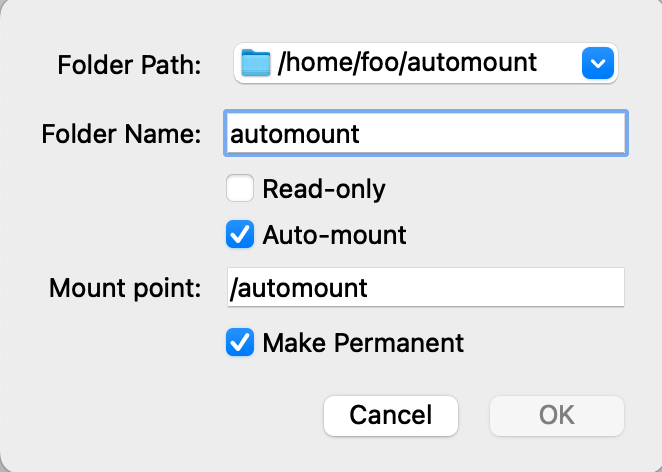Image resolution: width=662 pixels, height=472 pixels.
Task: Click the "/automount" text in Mount point field
Action: [299, 289]
